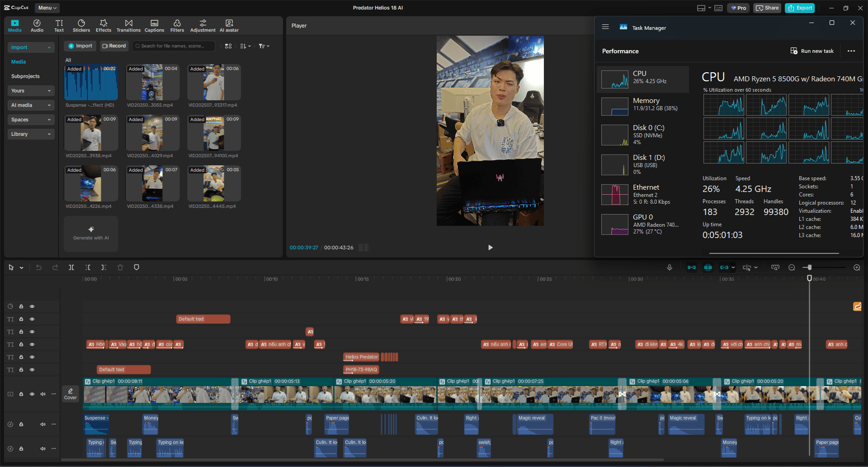The image size is (868, 467).
Task: Toggle lock on the top text track
Action: tap(21, 319)
